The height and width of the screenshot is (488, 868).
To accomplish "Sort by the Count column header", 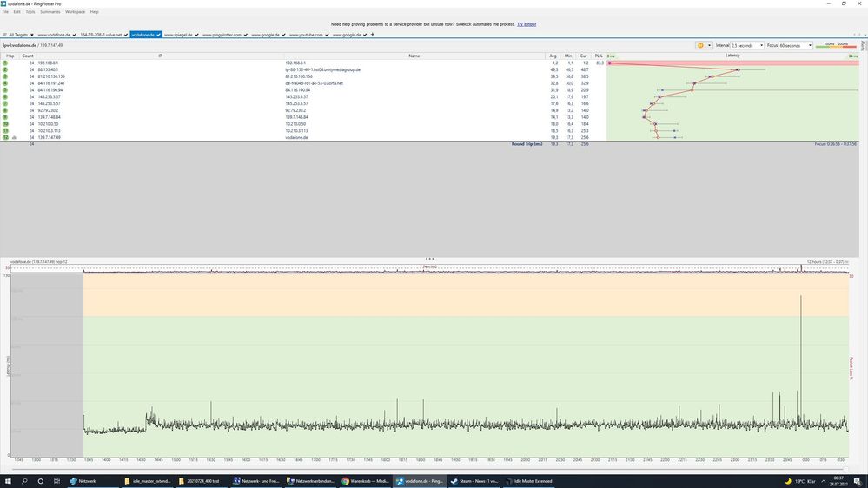I will click(x=28, y=56).
